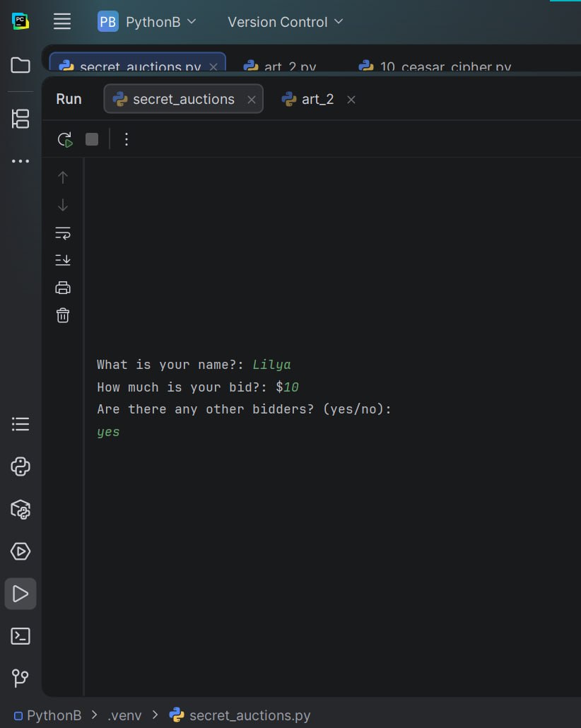Open the TODO list tool window
This screenshot has height=728, width=581.
point(20,424)
